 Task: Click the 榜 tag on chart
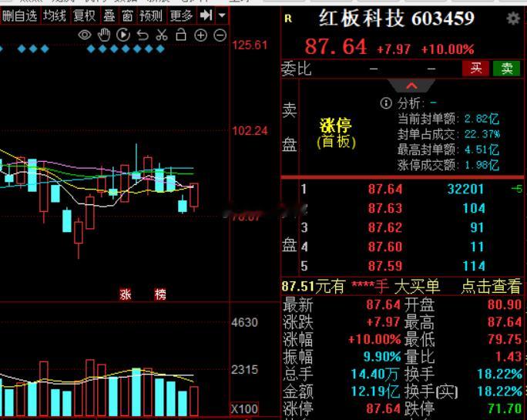click(x=160, y=294)
